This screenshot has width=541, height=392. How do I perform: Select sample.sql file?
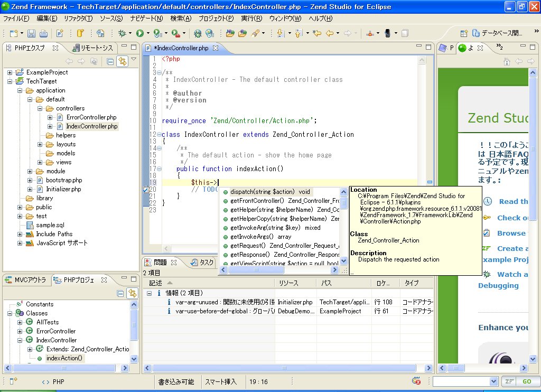coord(50,225)
